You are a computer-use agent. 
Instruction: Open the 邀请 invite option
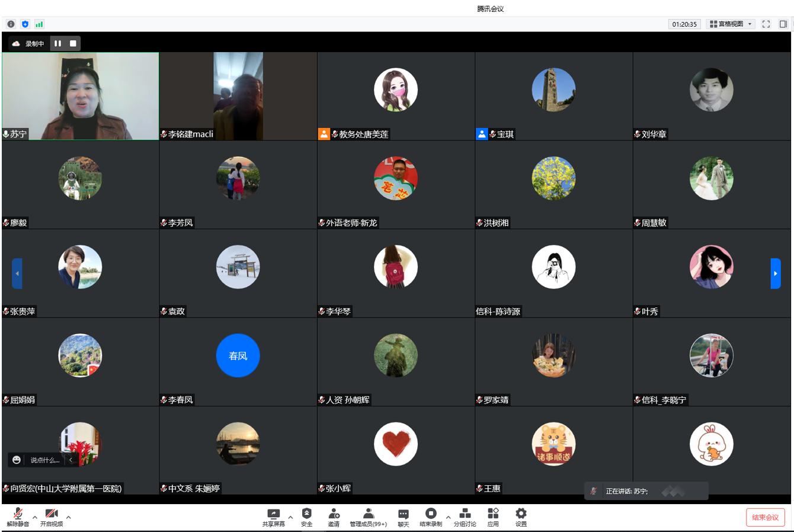pos(334,517)
